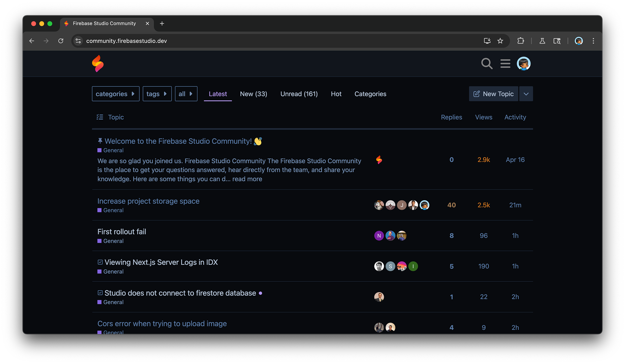Click solved checkbox on Viewing Next.js Server Logs
Image resolution: width=625 pixels, height=364 pixels.
click(x=100, y=262)
